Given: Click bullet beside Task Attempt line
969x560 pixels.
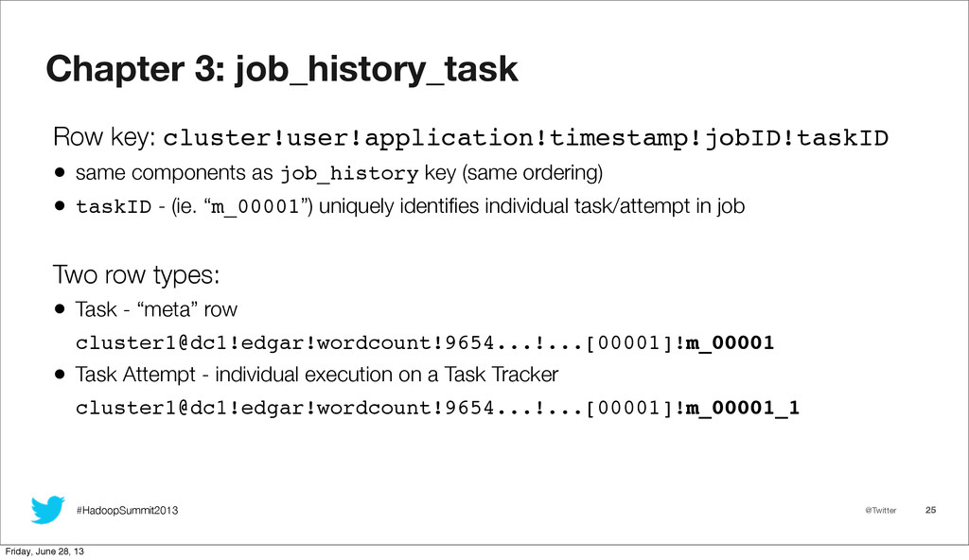Looking at the screenshot, I should 60,375.
